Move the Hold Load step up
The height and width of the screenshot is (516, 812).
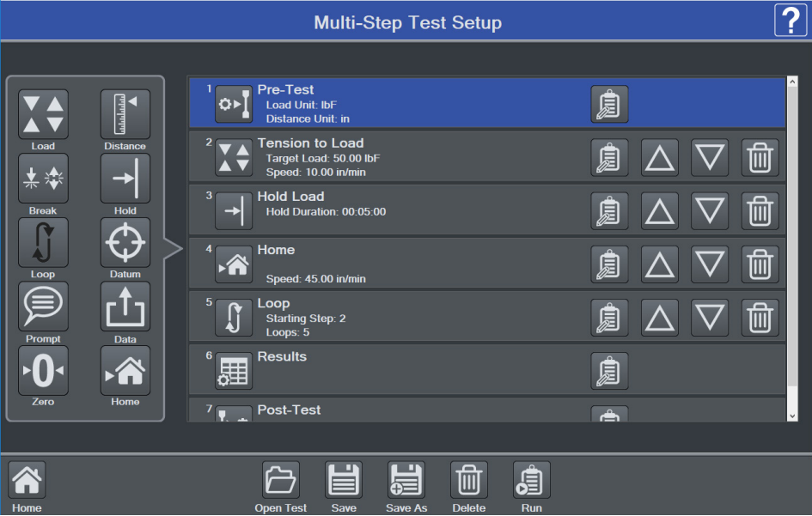point(660,211)
